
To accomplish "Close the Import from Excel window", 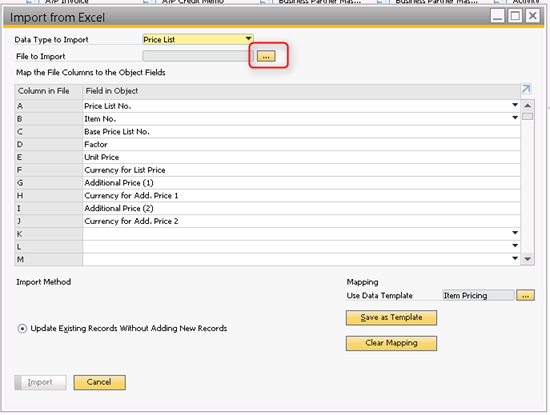I will click(x=532, y=16).
